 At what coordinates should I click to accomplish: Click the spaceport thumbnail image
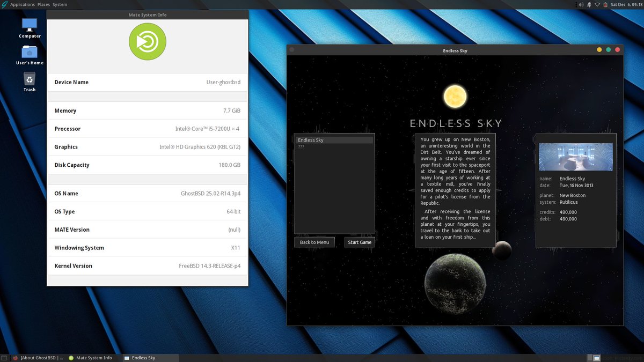tap(576, 157)
